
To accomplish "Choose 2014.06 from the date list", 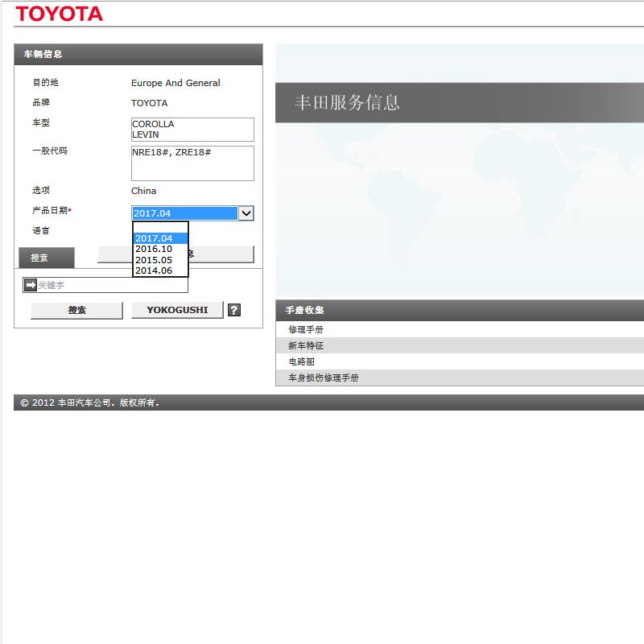I will tap(160, 270).
